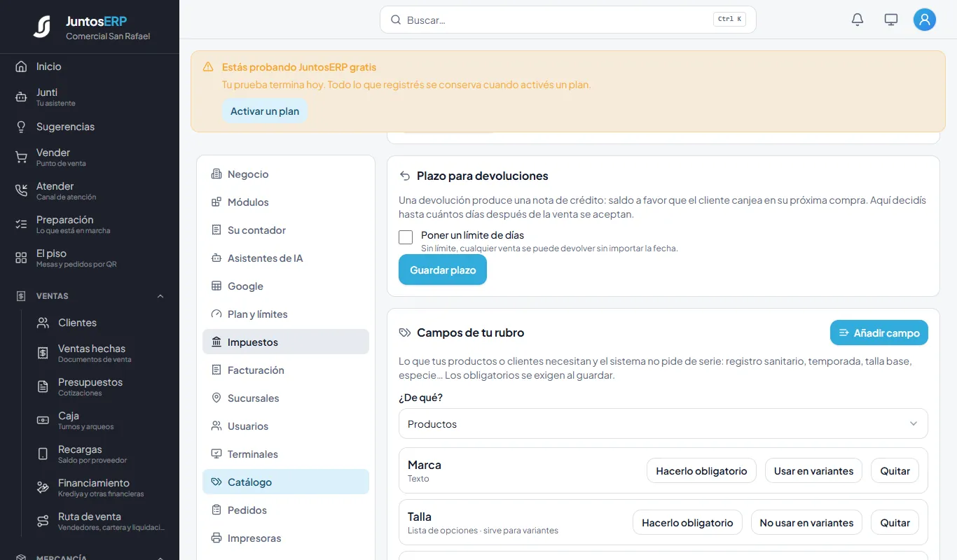
Task: Select Impuestos in settings menu
Action: (286, 342)
